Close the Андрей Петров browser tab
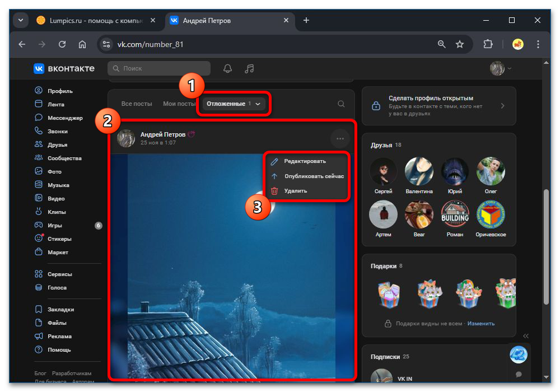This screenshot has width=560, height=392. click(x=286, y=20)
